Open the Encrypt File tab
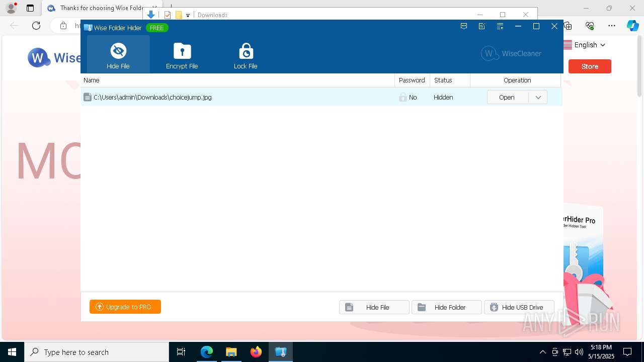 click(182, 54)
